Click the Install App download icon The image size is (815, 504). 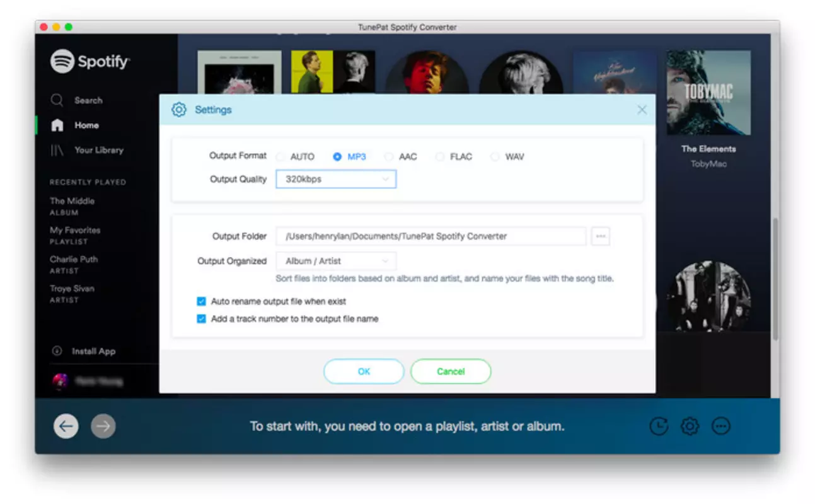pyautogui.click(x=57, y=351)
